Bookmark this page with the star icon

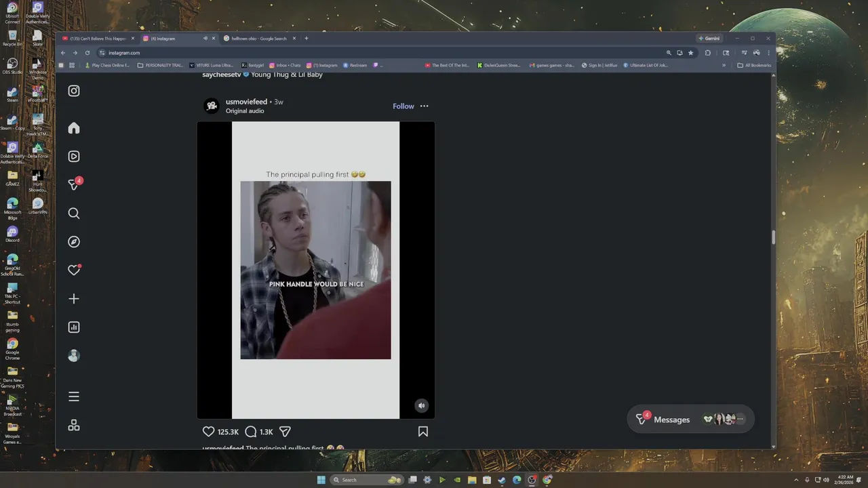point(691,53)
